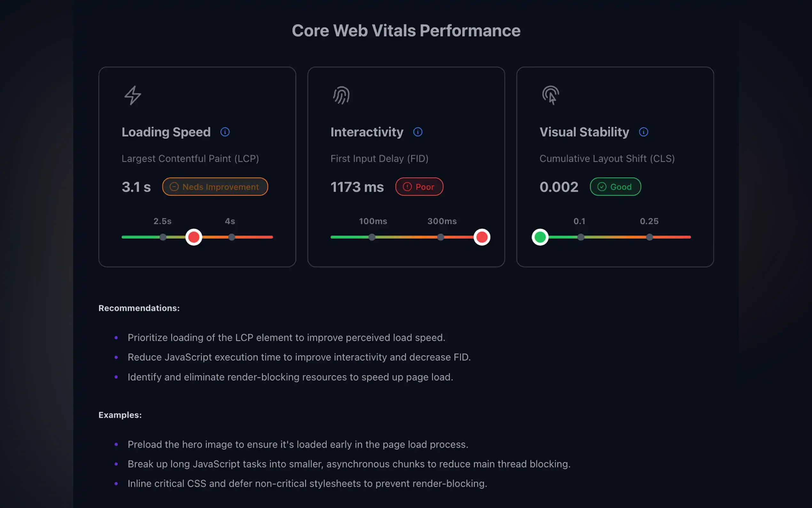Image resolution: width=812 pixels, height=508 pixels.
Task: Click the green CLS slider indicator
Action: pos(540,237)
